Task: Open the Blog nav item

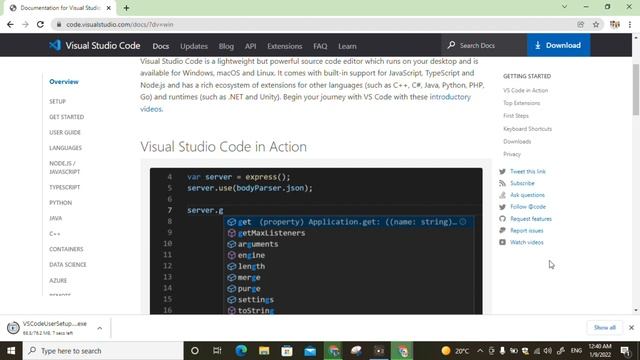Action: 226,46
